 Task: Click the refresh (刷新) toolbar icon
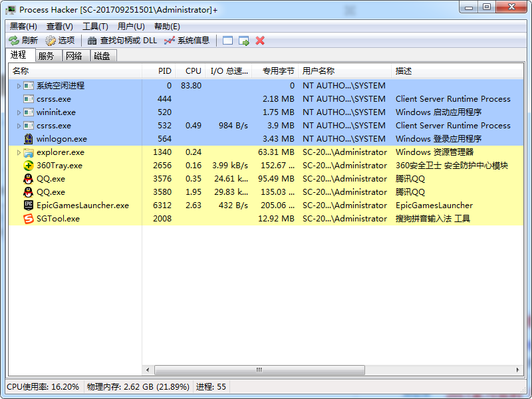[x=14, y=41]
